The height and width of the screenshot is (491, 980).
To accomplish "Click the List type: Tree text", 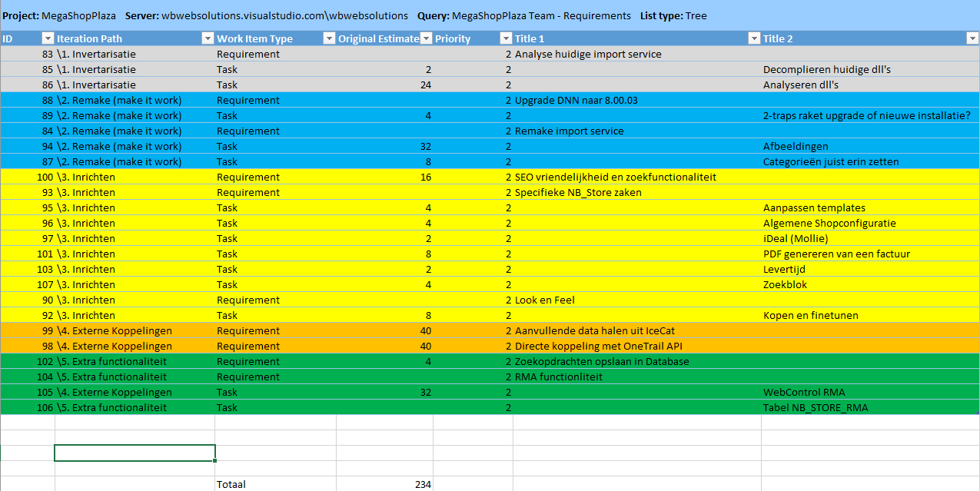I will pos(673,15).
